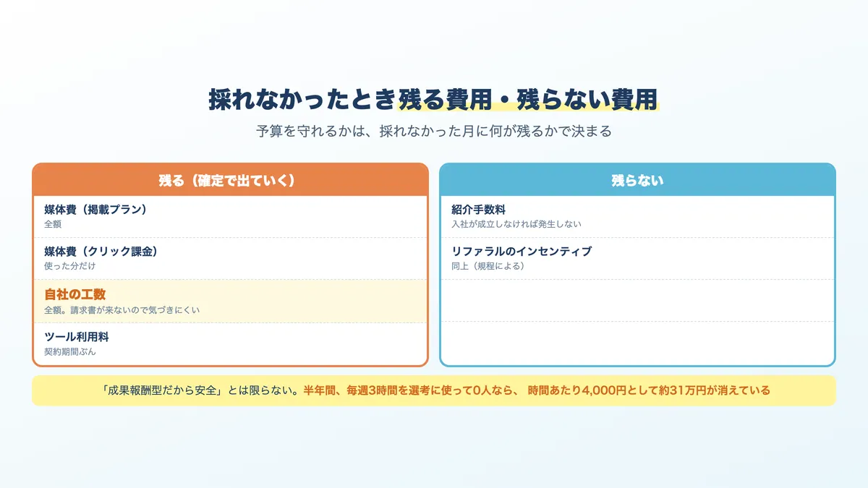Select the row title ツール利用料
The image size is (868, 488).
coord(77,337)
